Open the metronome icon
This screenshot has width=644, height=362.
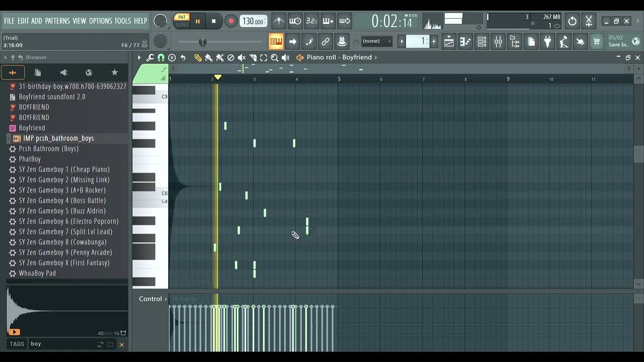pyautogui.click(x=279, y=21)
